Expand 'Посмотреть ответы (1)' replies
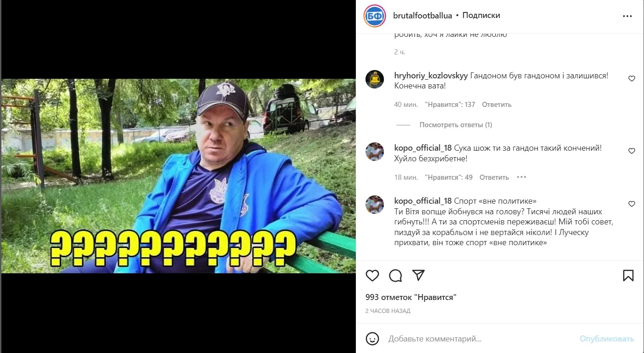This screenshot has width=644, height=353. point(456,125)
